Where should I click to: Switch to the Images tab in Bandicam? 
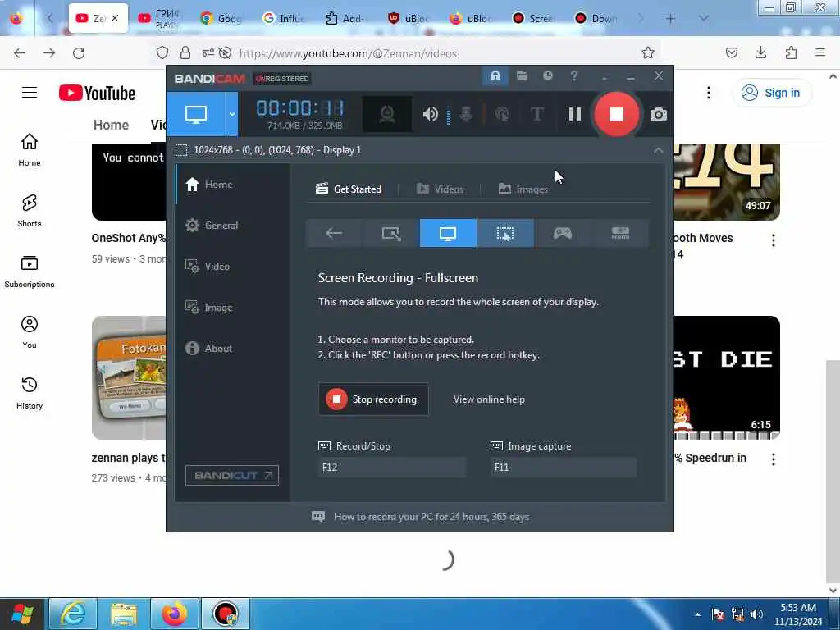click(523, 189)
